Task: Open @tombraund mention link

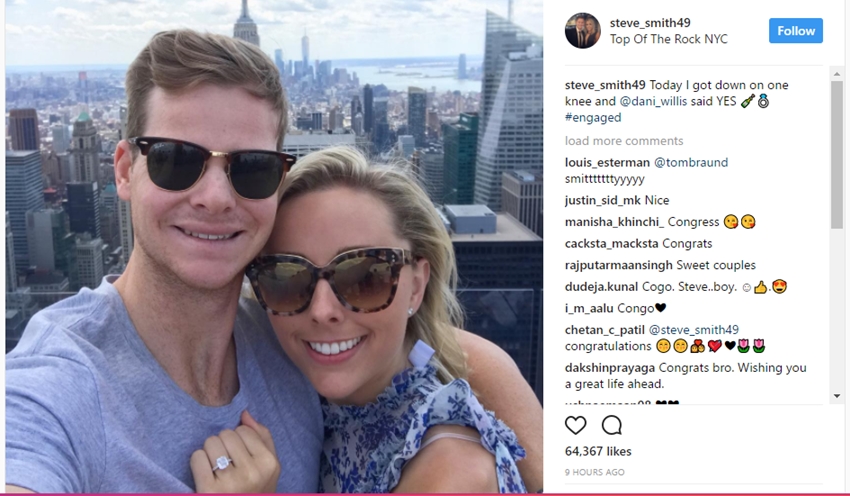Action: 691,163
